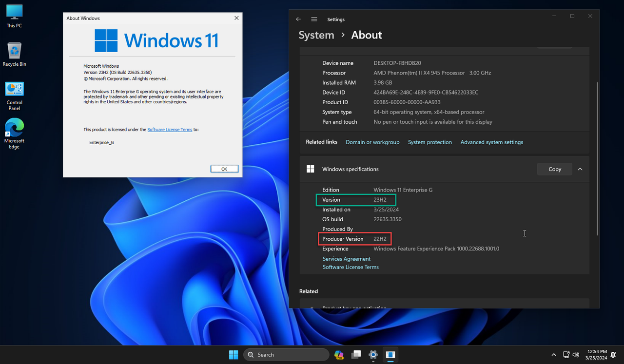The height and width of the screenshot is (364, 624).
Task: Open Services Agreement link
Action: (347, 259)
